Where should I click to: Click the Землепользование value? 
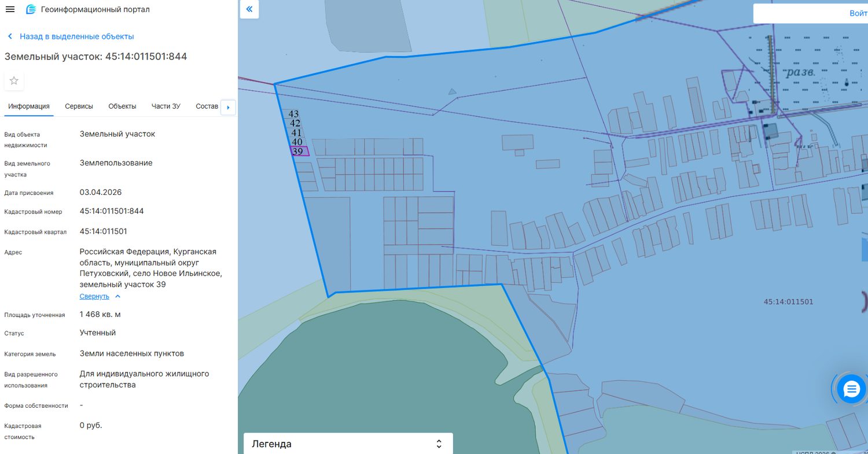coord(116,163)
